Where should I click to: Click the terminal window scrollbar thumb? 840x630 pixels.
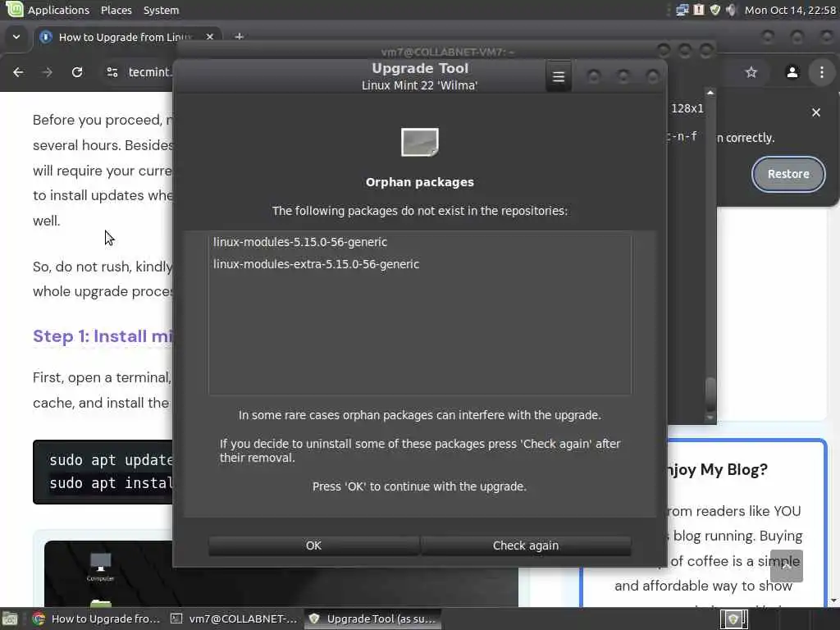click(710, 395)
